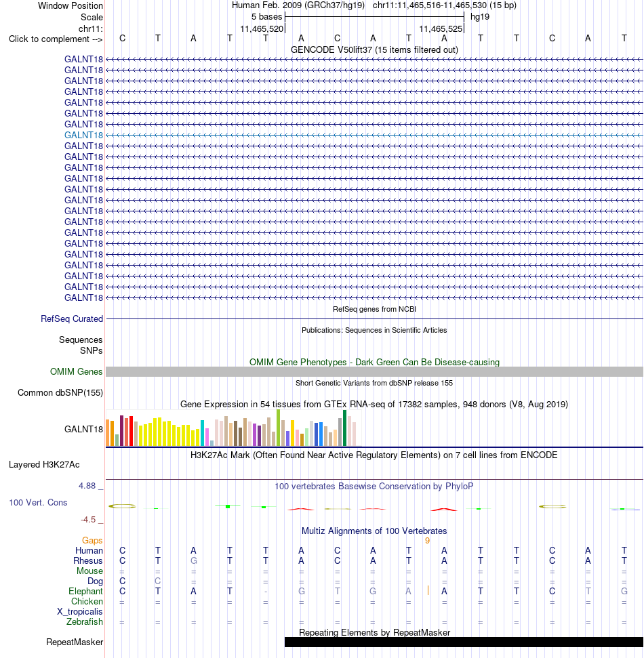This screenshot has width=644, height=658.
Task: Click the Sequences track label
Action: pyautogui.click(x=81, y=340)
